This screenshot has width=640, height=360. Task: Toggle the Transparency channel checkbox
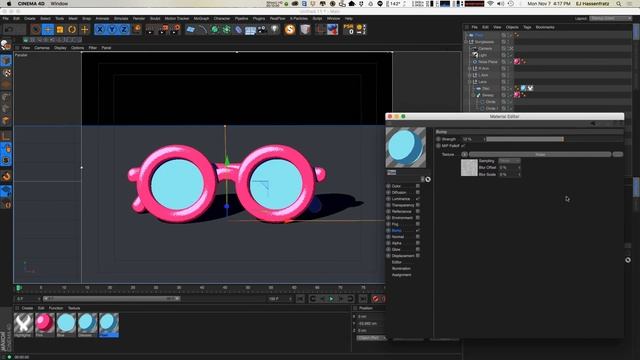418,205
